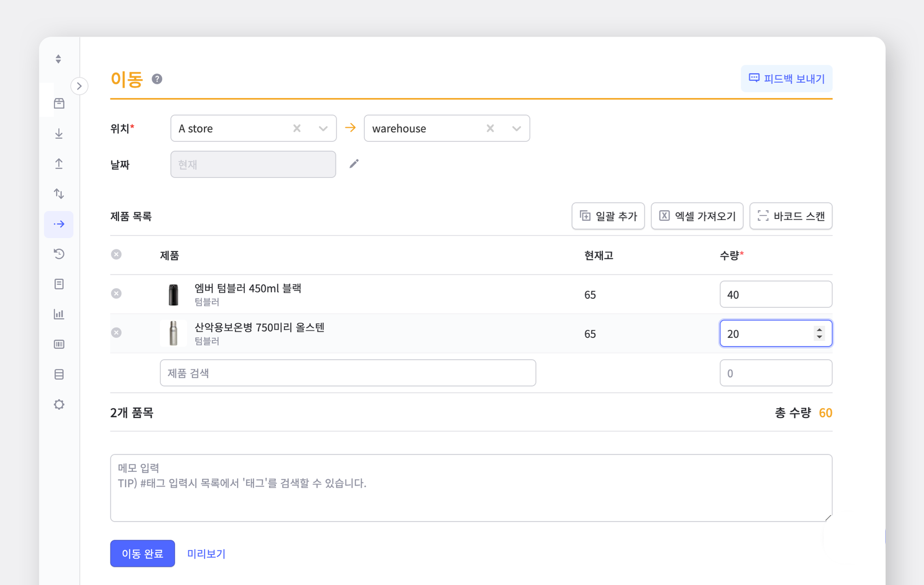Screen dimensions: 924x585
Task: Click the 제품 검색 search field
Action: [347, 372]
